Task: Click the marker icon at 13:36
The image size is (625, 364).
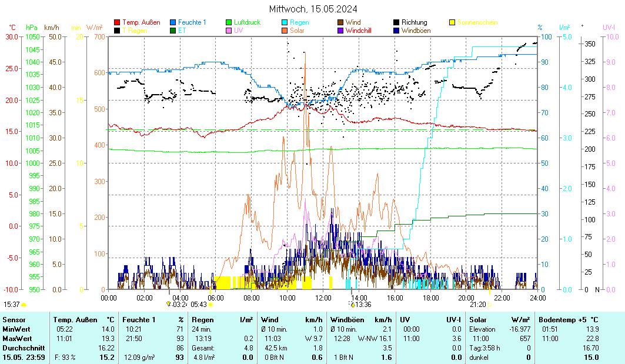Action: 352,304
